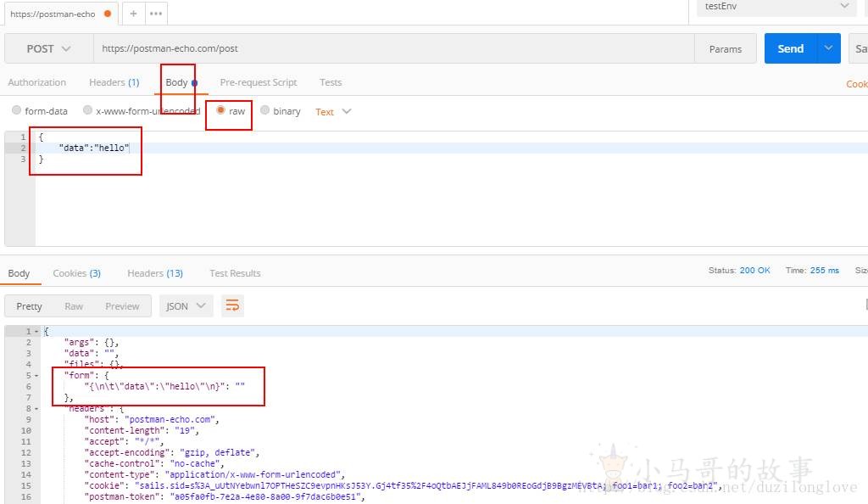This screenshot has height=504, width=868.
Task: Expand the Send button dropdown arrow
Action: 828,48
